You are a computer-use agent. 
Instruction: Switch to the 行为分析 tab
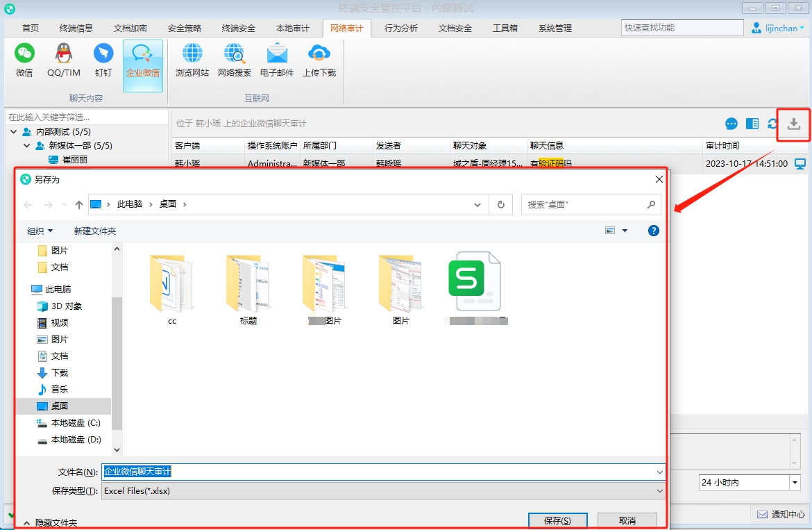click(x=401, y=28)
